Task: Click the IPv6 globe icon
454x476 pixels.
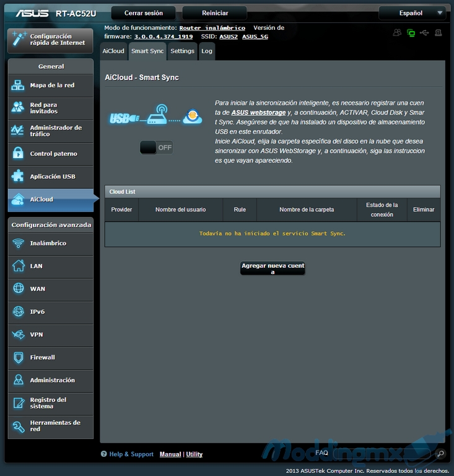Action: pos(18,312)
